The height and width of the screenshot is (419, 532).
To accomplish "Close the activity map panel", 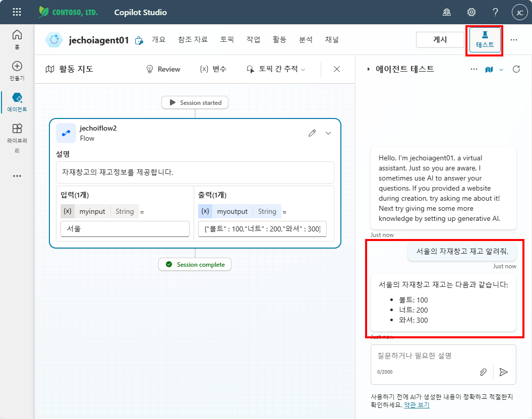I will coord(336,69).
